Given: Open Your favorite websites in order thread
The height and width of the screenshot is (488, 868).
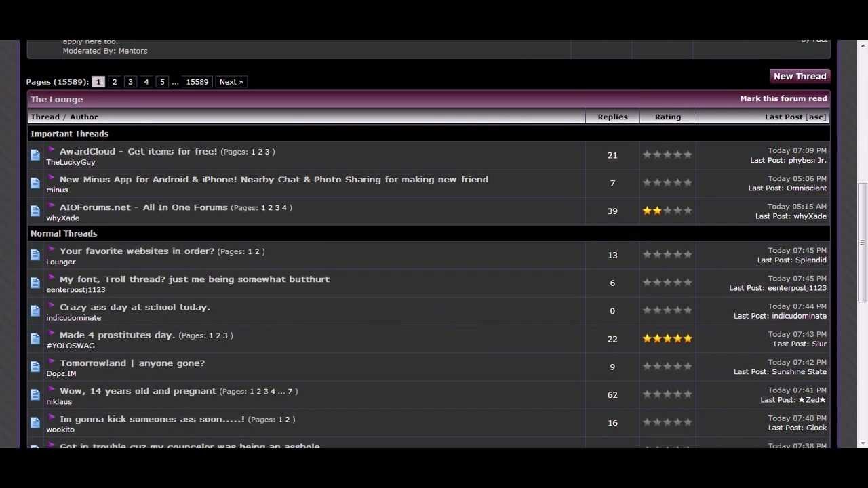Looking at the screenshot, I should tap(137, 251).
